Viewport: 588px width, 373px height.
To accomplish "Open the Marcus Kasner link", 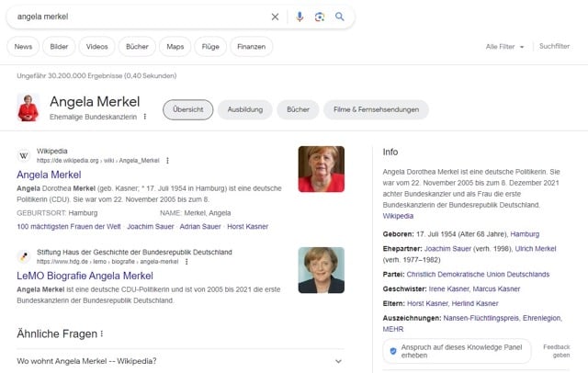I will click(496, 289).
